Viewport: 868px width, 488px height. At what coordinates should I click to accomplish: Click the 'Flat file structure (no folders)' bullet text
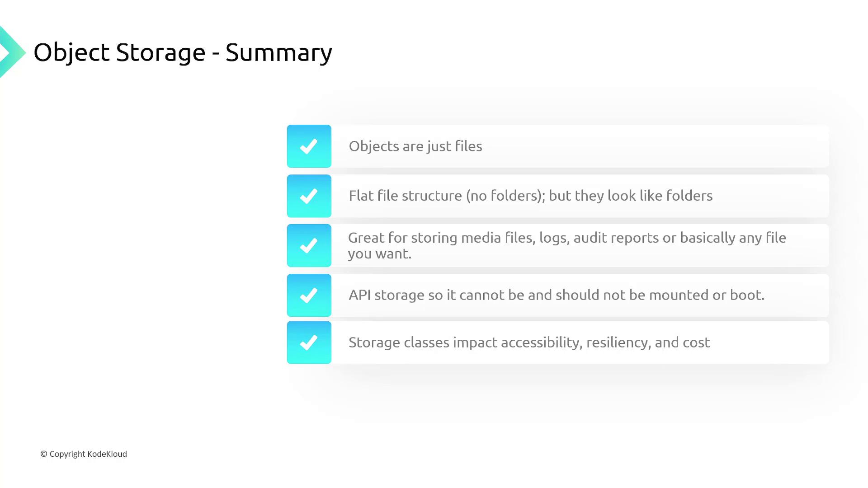point(446,196)
